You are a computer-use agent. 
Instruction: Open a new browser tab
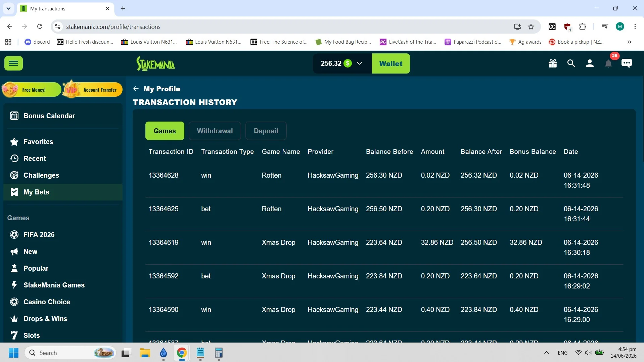click(x=123, y=8)
